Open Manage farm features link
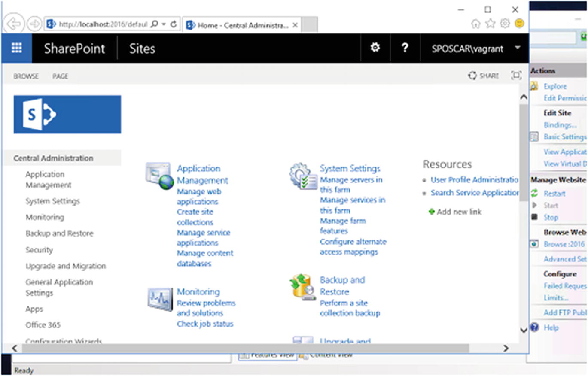588x376 pixels. coord(343,226)
